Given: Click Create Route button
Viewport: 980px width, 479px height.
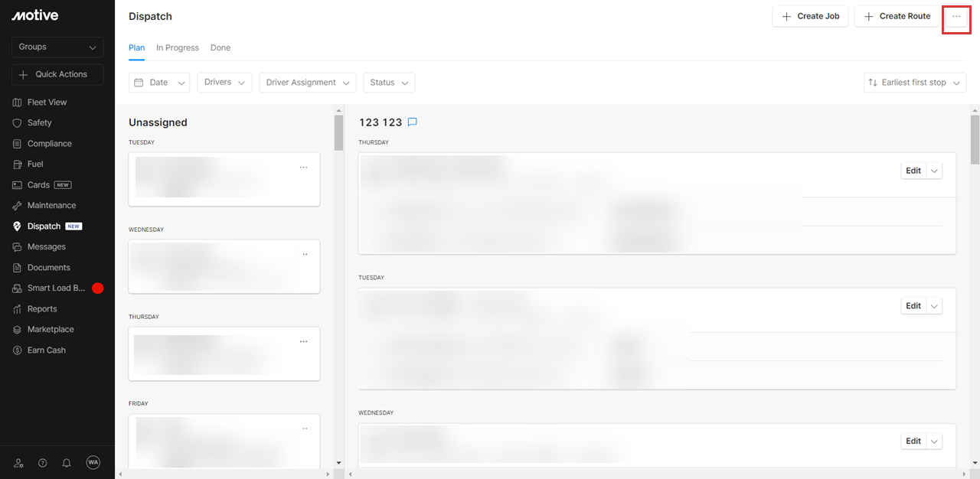Looking at the screenshot, I should (x=897, y=16).
